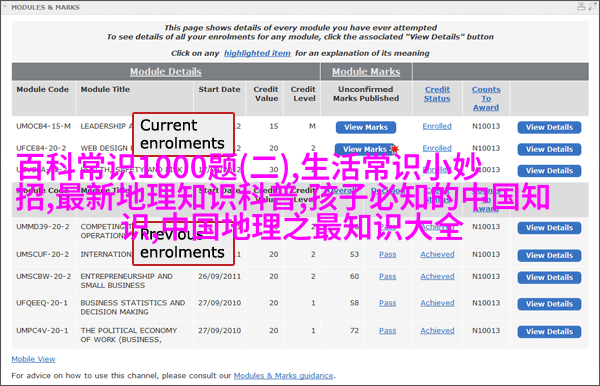Select module code UFQEEQ-20-1 text

point(42,303)
